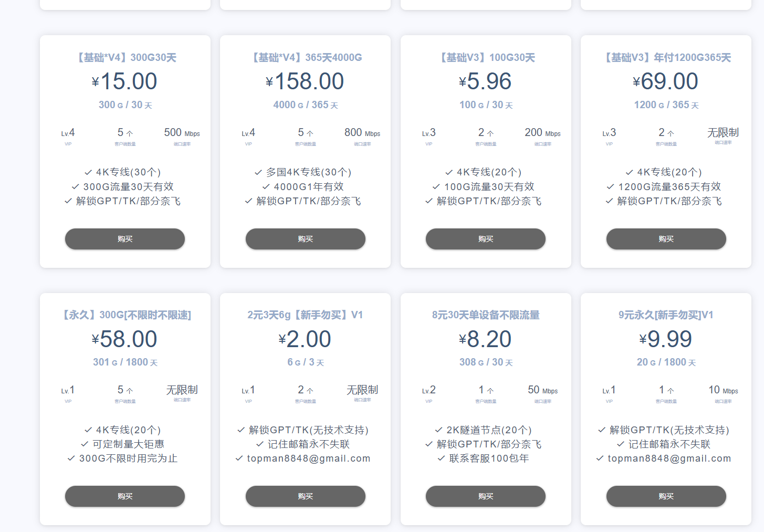Click the 多国4K专线(30个) feature line
This screenshot has height=532, width=764.
coord(308,172)
